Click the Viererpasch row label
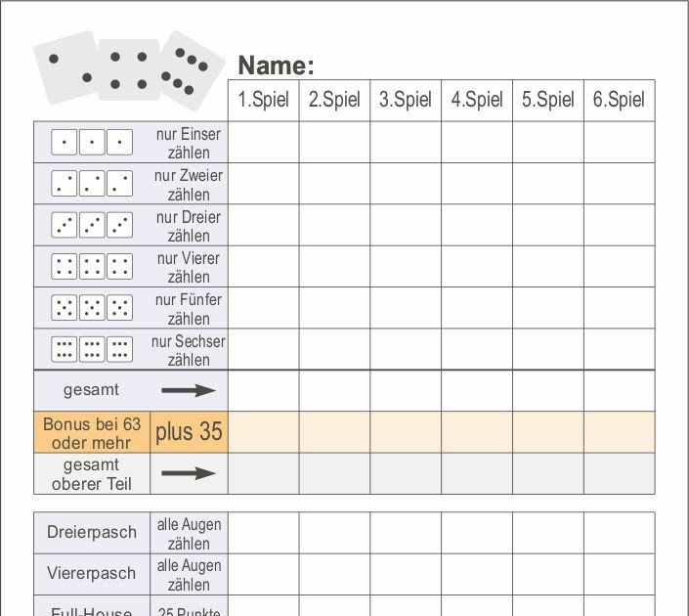 coord(92,574)
